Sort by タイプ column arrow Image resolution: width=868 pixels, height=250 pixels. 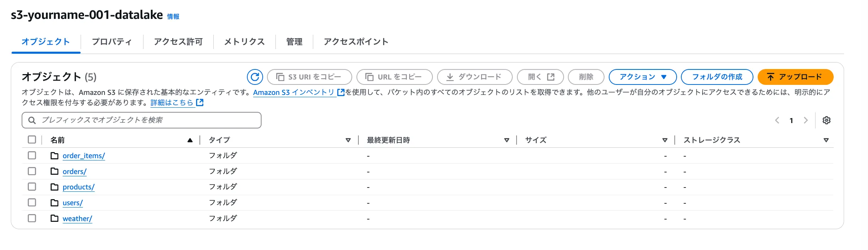pyautogui.click(x=348, y=140)
